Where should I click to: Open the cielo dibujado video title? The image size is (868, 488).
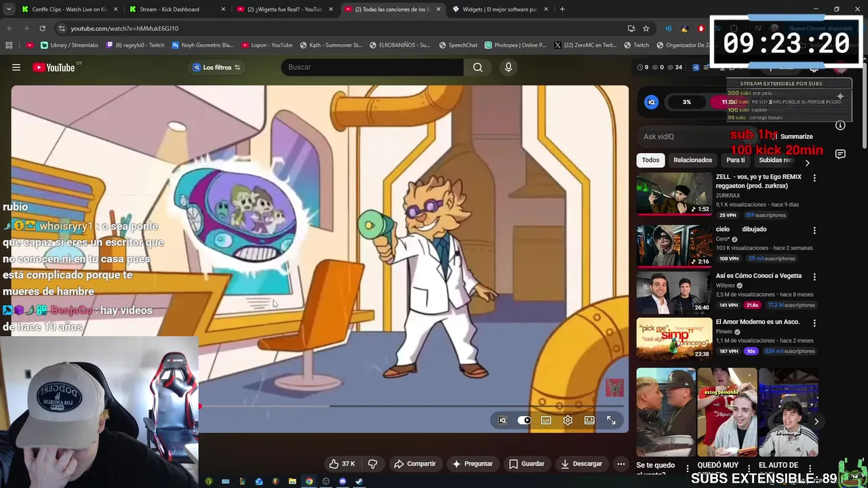(x=741, y=229)
